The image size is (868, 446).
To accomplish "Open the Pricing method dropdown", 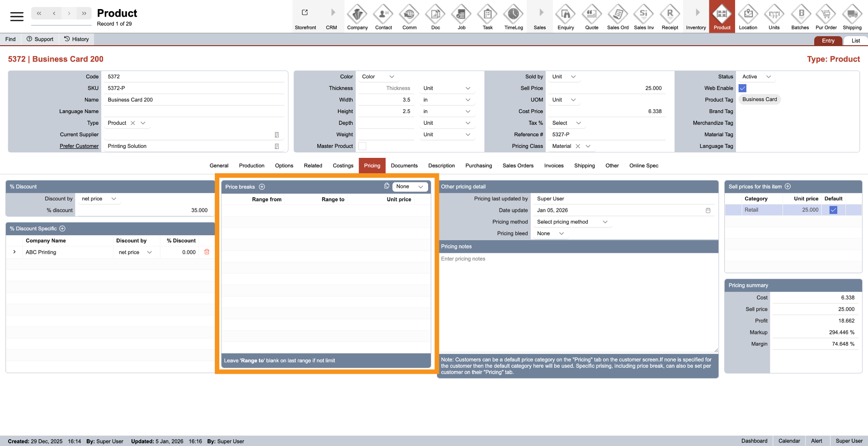I will click(572, 222).
